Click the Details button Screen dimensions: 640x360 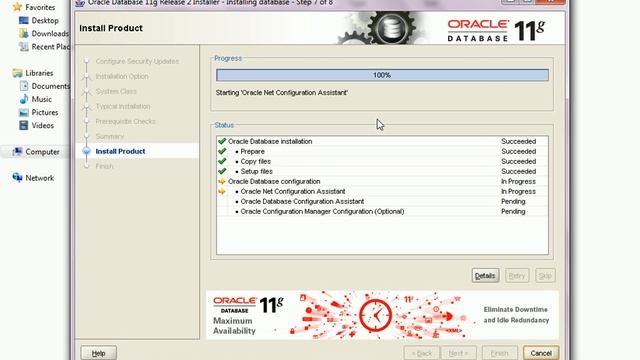[x=485, y=276]
